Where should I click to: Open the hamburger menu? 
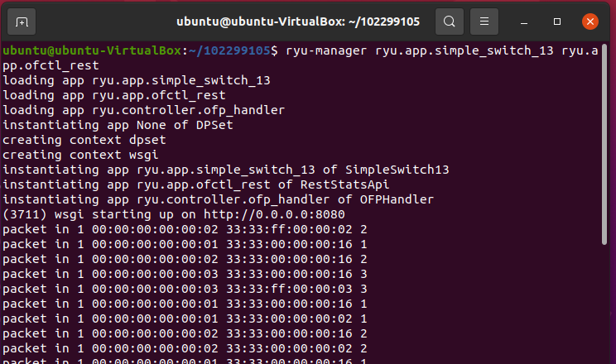(485, 21)
